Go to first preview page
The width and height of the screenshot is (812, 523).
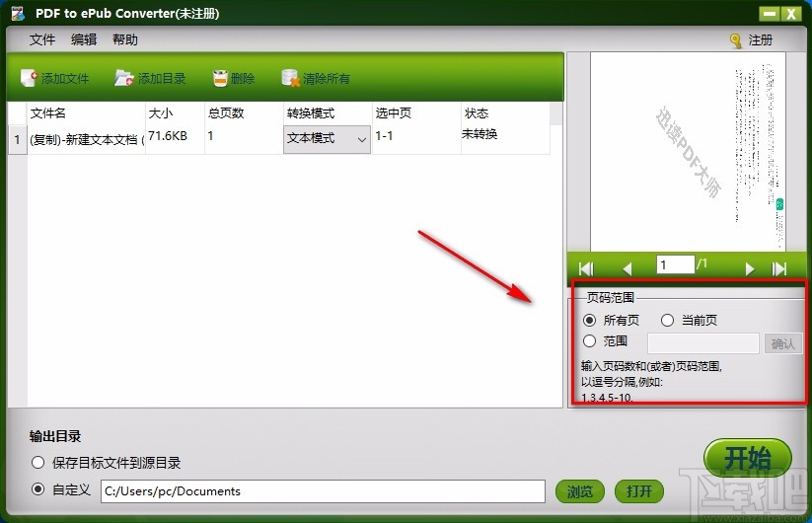tap(586, 268)
